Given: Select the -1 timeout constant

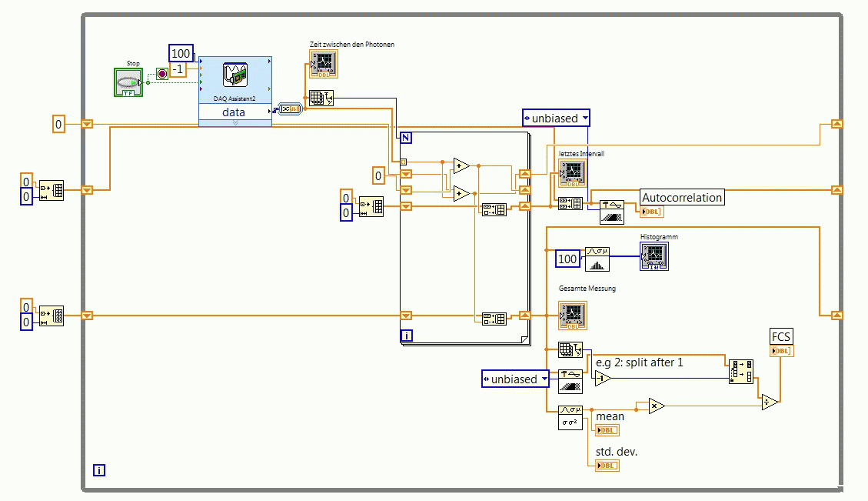Looking at the screenshot, I should coord(178,69).
